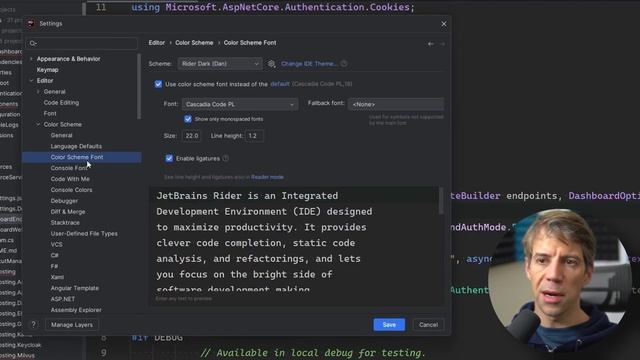Select Stacktrace item
The width and height of the screenshot is (640, 360).
pyautogui.click(x=65, y=222)
